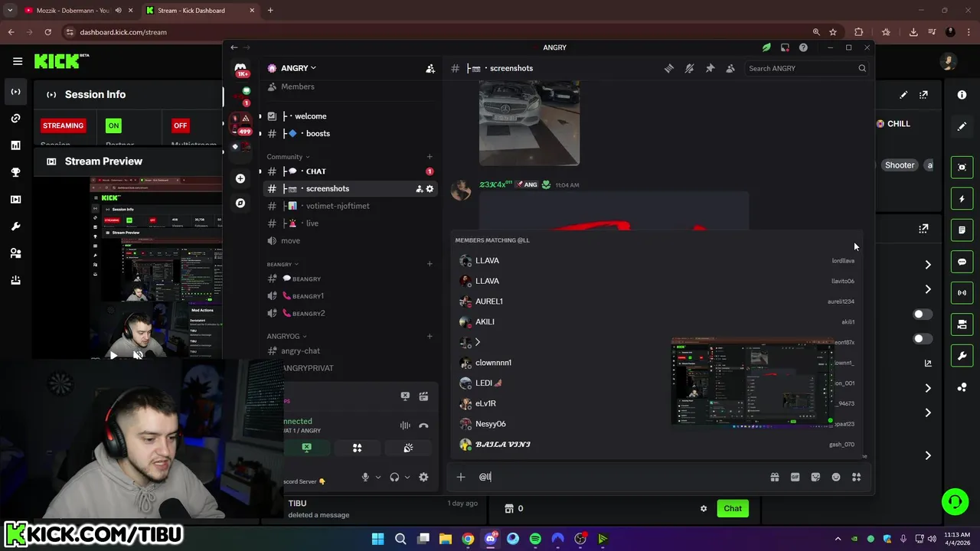The image size is (980, 551).
Task: Open the CHAT channel
Action: point(350,171)
